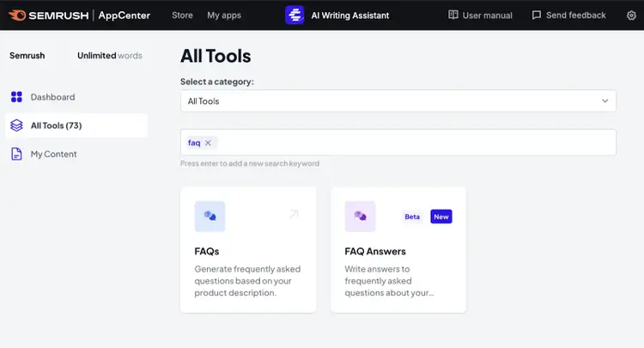Click the FAQ Answers tool chat icon
This screenshot has width=644, height=348.
pos(360,217)
